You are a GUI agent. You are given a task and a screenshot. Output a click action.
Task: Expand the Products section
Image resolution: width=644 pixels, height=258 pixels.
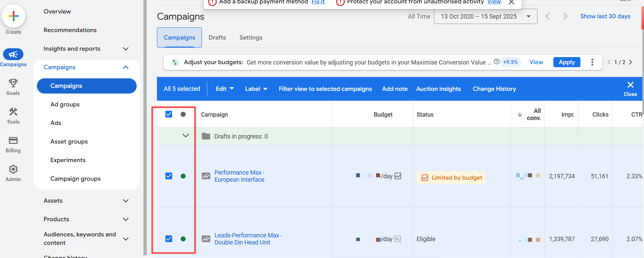126,219
